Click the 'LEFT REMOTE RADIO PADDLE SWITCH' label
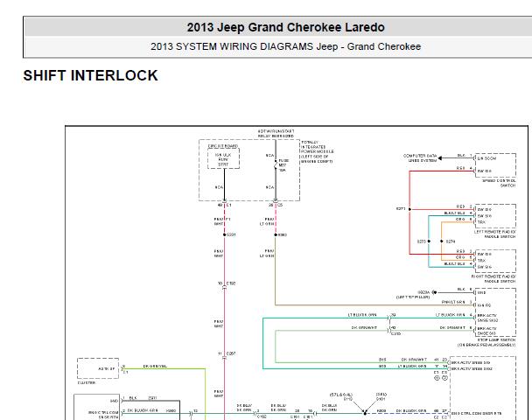 (x=495, y=234)
